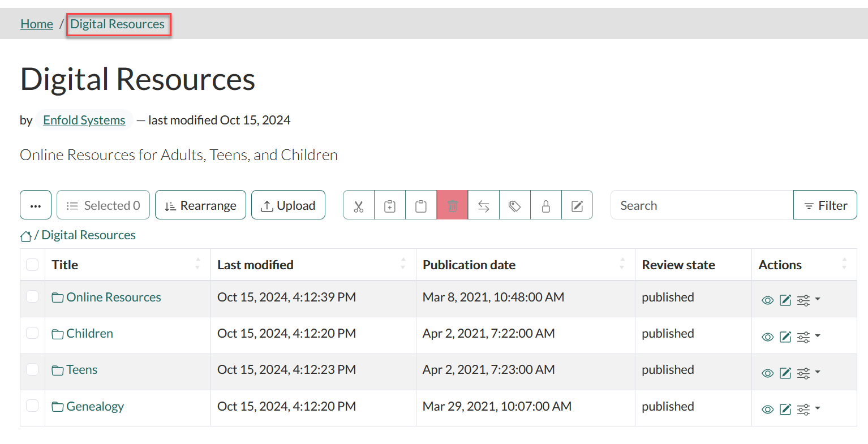This screenshot has height=444, width=868.
Task: Go to Home in the breadcrumb
Action: tap(37, 24)
